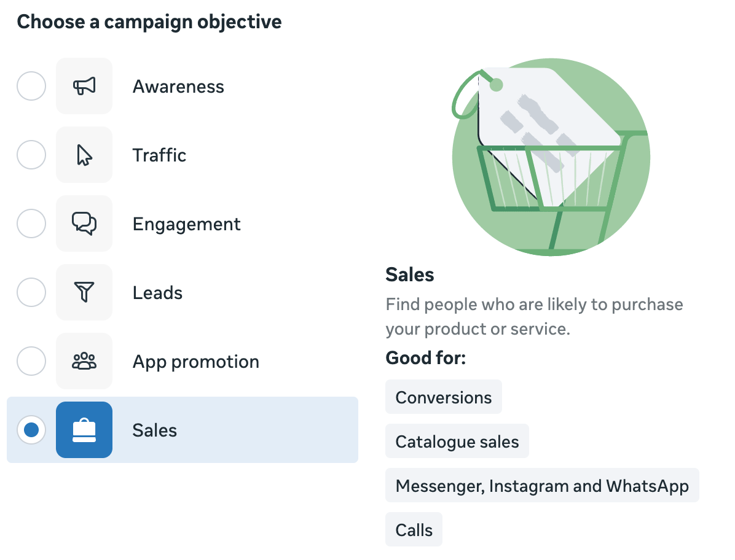Choose the App promotion radio button
735x560 pixels.
[31, 361]
